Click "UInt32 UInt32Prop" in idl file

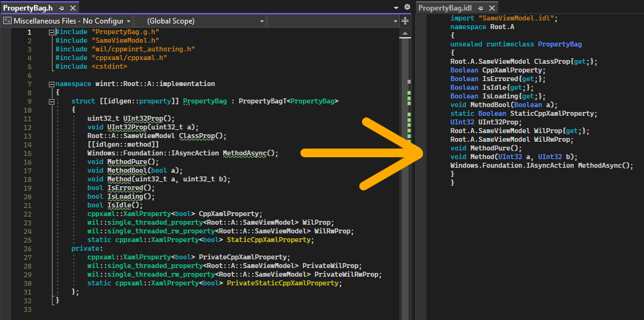point(485,122)
